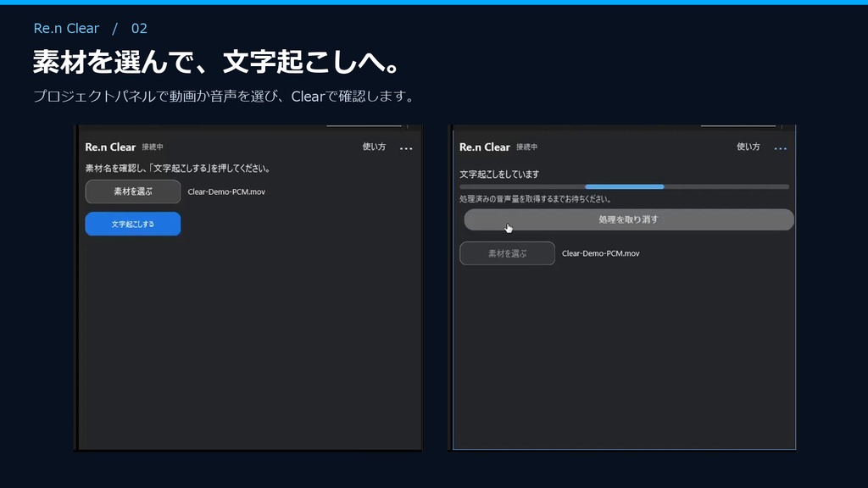Click the 処理済みの音声量を取得 wait message
Image resolution: width=868 pixels, height=488 pixels.
[x=536, y=199]
